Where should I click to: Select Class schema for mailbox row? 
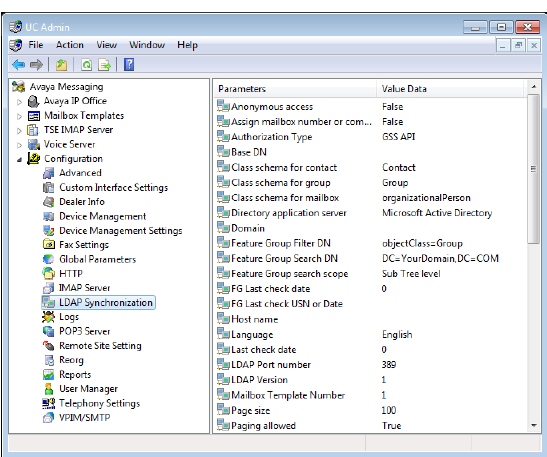[x=370, y=198]
